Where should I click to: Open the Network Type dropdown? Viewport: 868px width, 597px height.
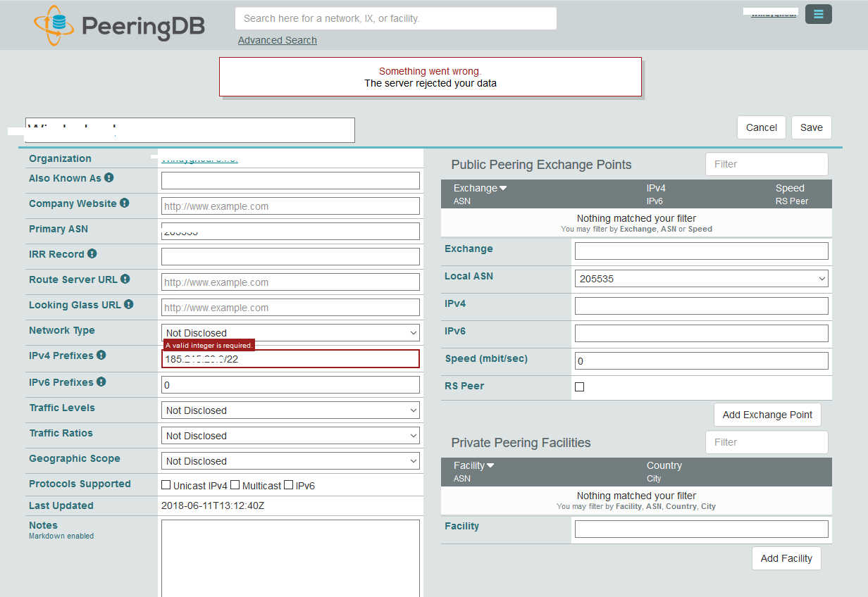pos(290,333)
